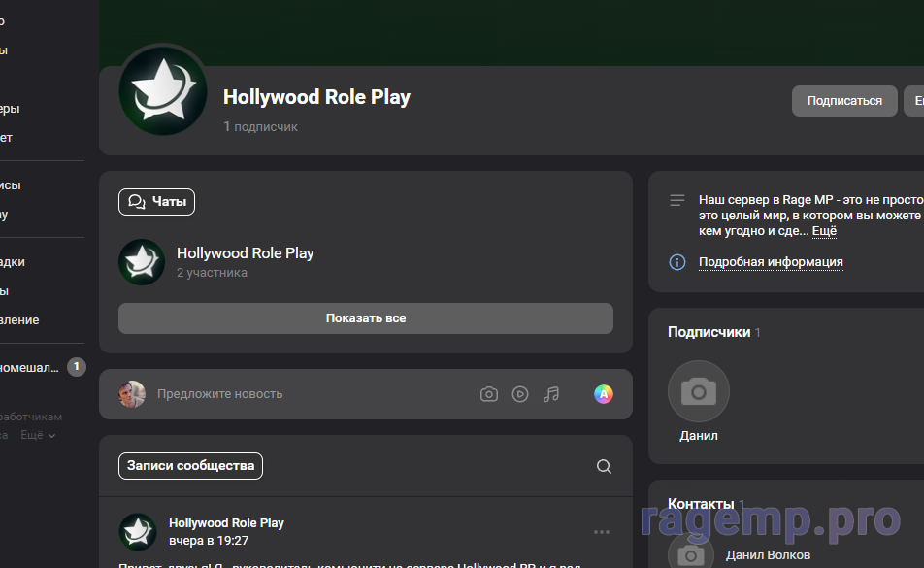
Task: Click the post author name Hollywood Role Play
Action: tap(226, 523)
